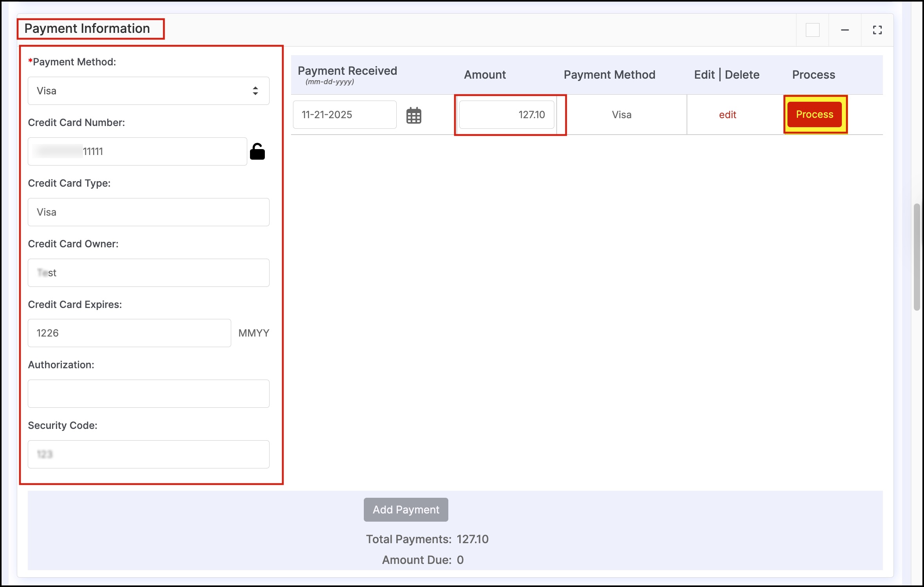Click the Payment Received date field
The image size is (924, 587).
coord(344,115)
